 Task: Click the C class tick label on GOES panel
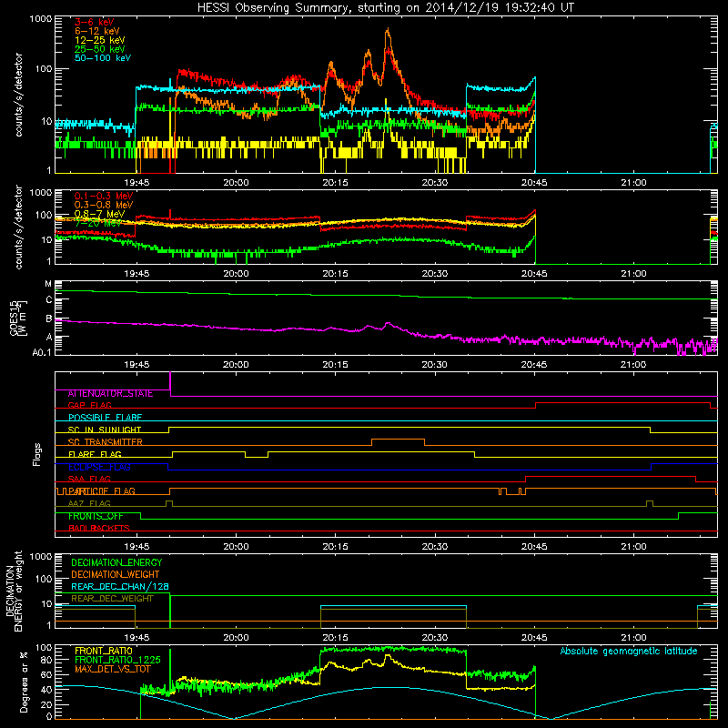point(49,300)
